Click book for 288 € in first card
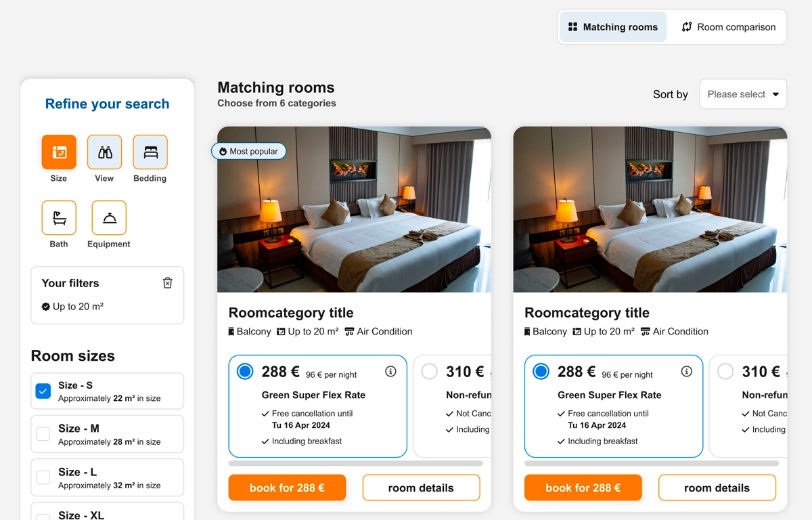 coord(287,487)
